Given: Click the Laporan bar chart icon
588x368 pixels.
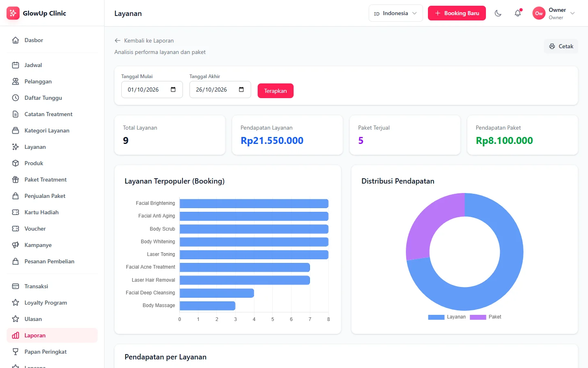Looking at the screenshot, I should pyautogui.click(x=16, y=335).
